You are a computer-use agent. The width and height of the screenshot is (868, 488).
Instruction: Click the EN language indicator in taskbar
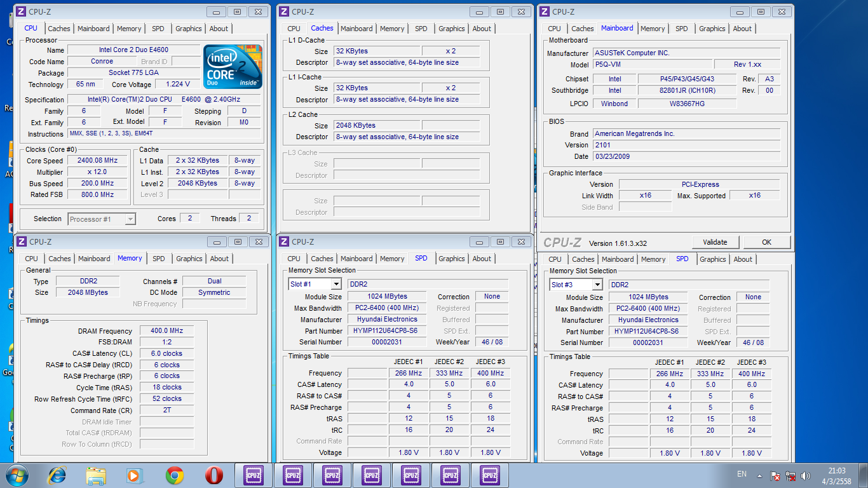pos(742,474)
